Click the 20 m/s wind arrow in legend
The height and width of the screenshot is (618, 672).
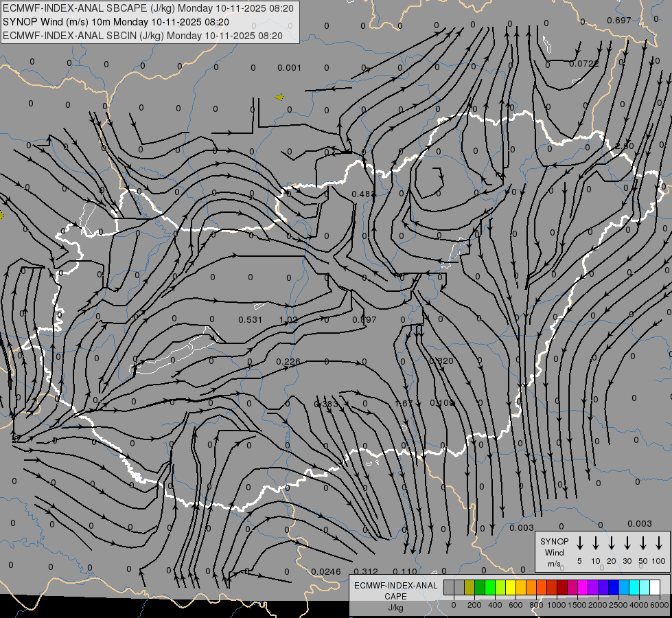pos(612,543)
